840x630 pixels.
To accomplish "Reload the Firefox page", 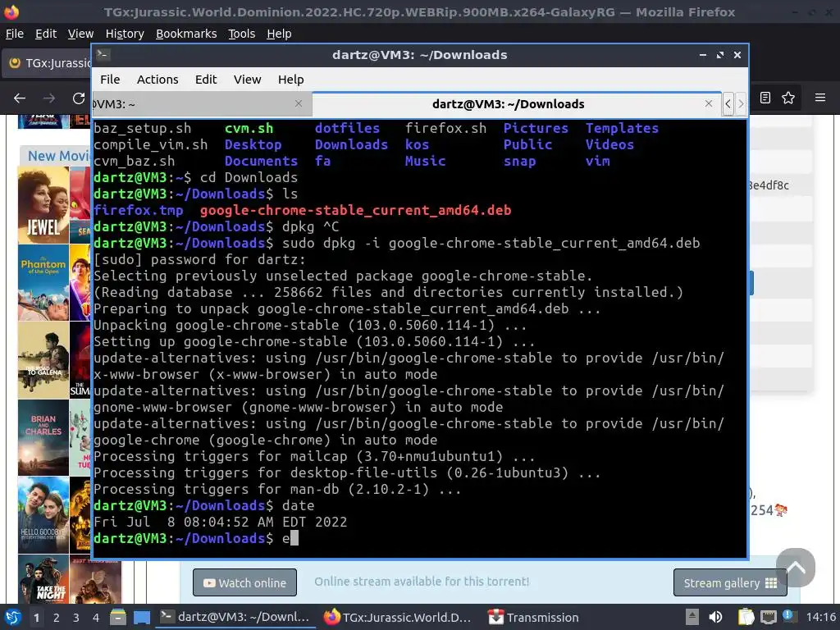I will pyautogui.click(x=79, y=98).
